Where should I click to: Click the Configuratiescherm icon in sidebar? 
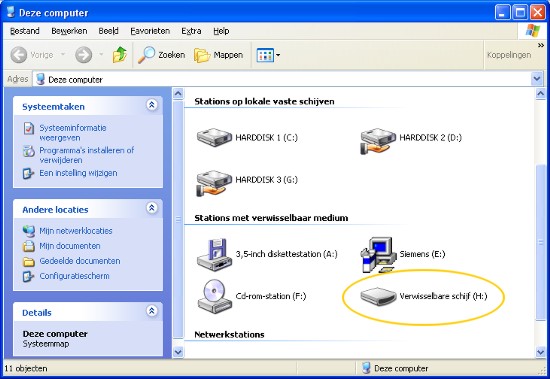coord(28,277)
